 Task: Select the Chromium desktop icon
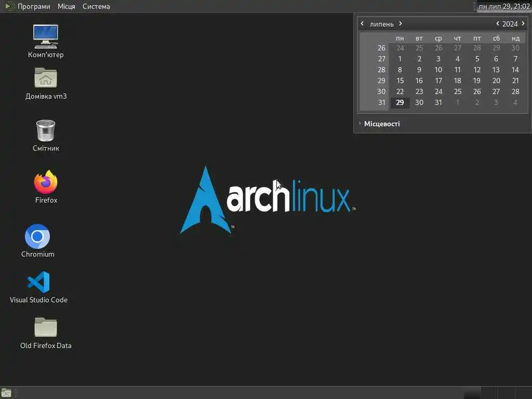click(37, 241)
